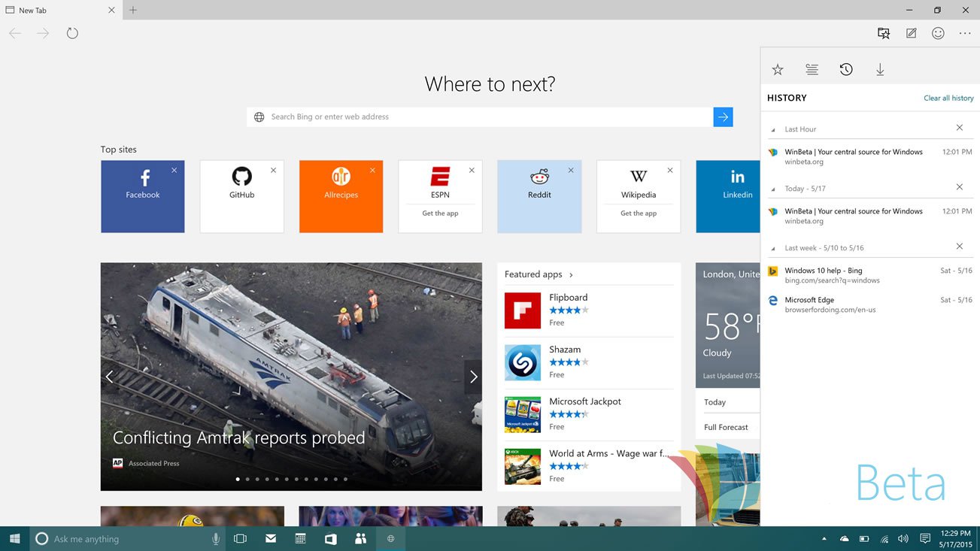Open the Microsoft Jackpot app listing
Viewport: 980px width, 551px height.
coord(589,414)
